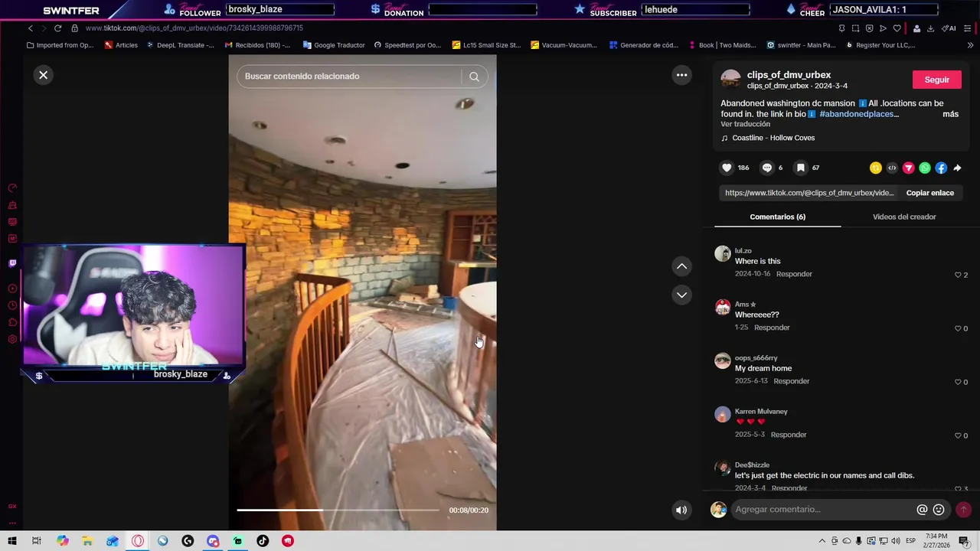Viewport: 980px width, 551px height.
Task: Expand description with 'más'
Action: [950, 114]
